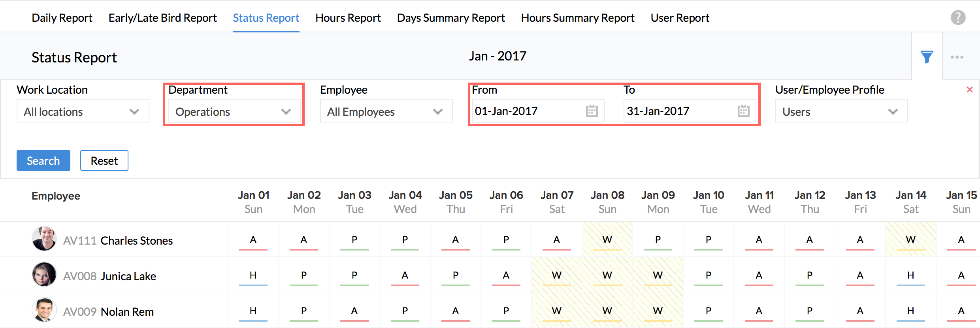The height and width of the screenshot is (328, 980).
Task: Expand the Work Location dropdown
Action: [83, 111]
